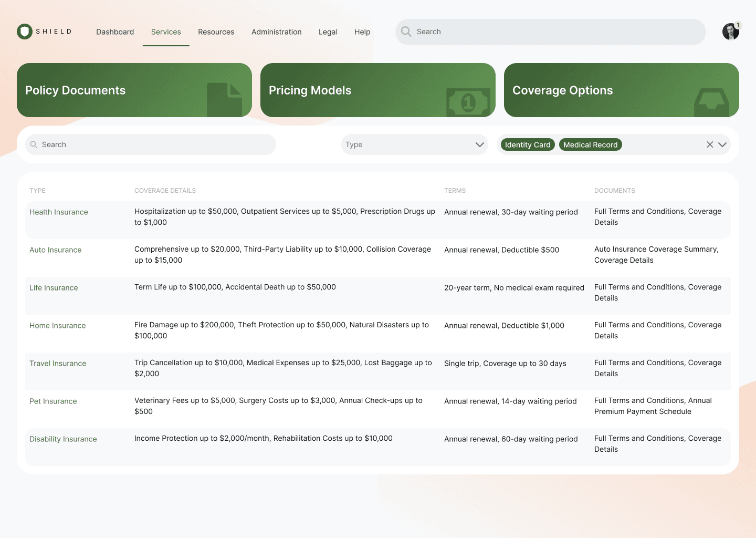The height and width of the screenshot is (538, 756).
Task: Expand the tags dropdown chevron
Action: (x=722, y=144)
